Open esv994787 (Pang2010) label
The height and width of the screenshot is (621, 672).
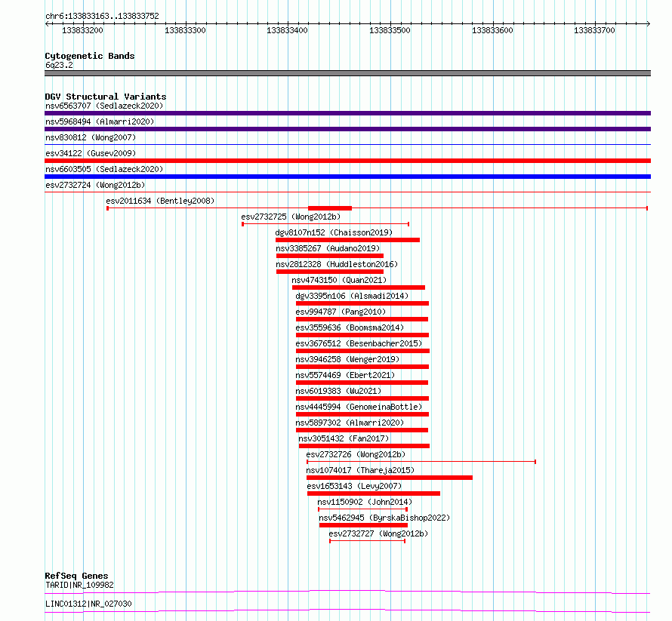tap(341, 312)
